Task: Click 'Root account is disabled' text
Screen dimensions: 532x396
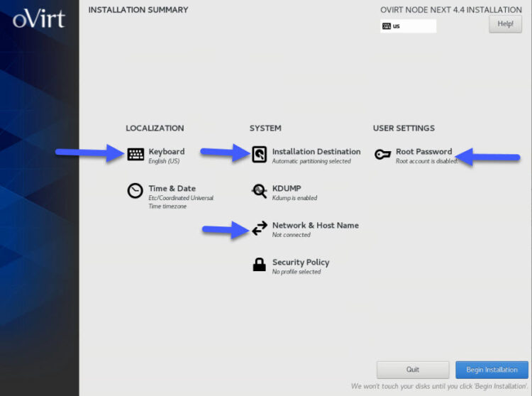Action: tap(426, 161)
